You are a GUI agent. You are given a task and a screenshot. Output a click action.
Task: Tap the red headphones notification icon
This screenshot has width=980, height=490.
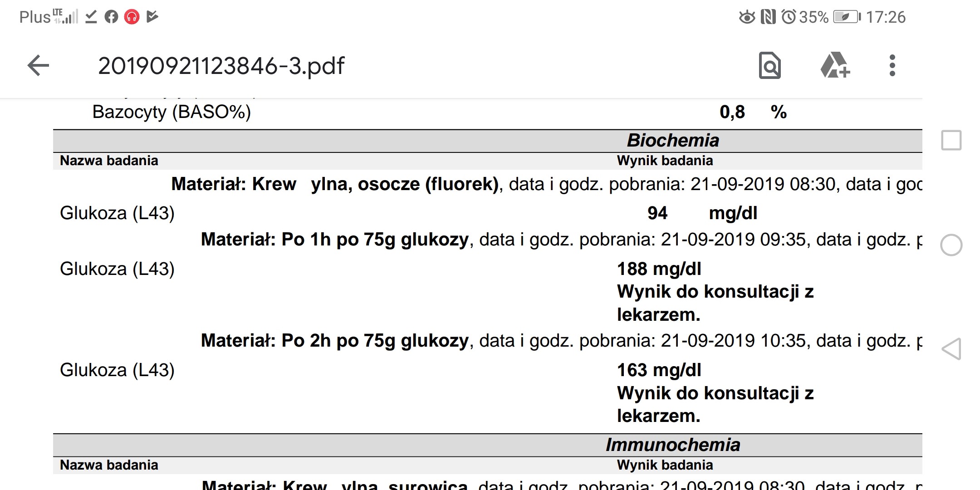pyautogui.click(x=132, y=17)
